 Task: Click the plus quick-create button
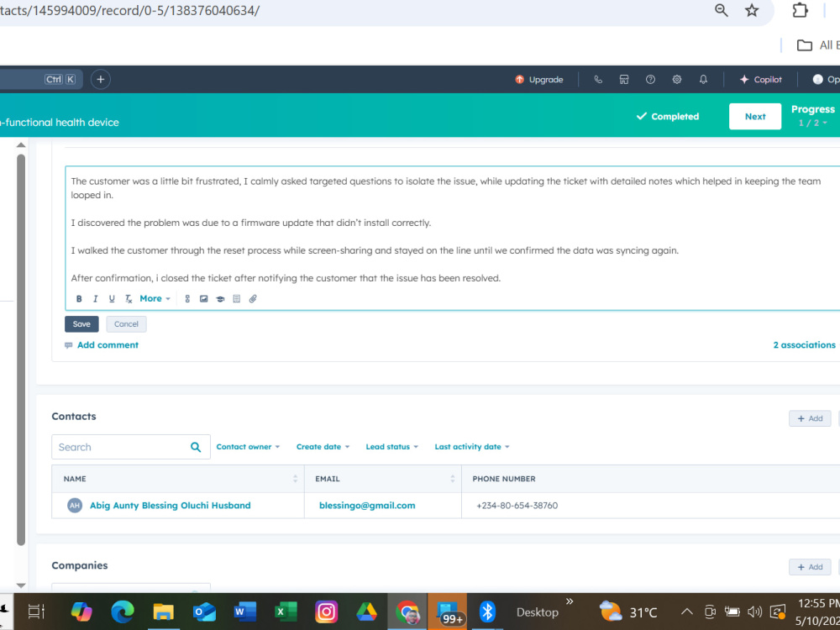(100, 79)
